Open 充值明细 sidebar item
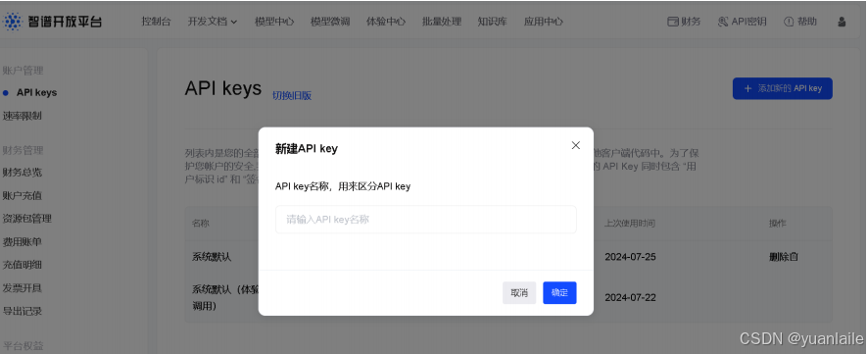This screenshot has width=868, height=354. coord(23,265)
